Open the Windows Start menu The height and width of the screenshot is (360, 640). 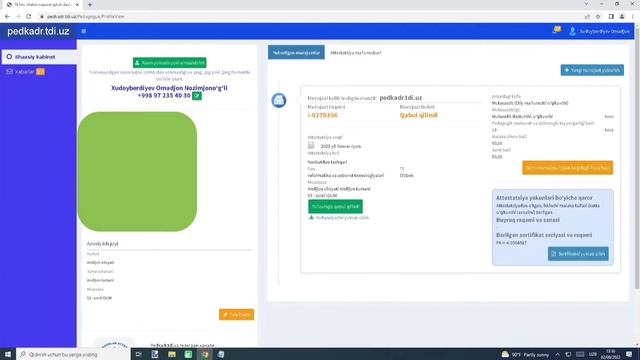point(8,354)
